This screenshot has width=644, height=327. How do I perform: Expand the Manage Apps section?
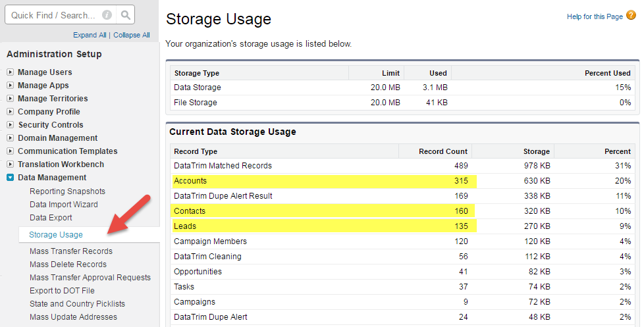(x=11, y=86)
